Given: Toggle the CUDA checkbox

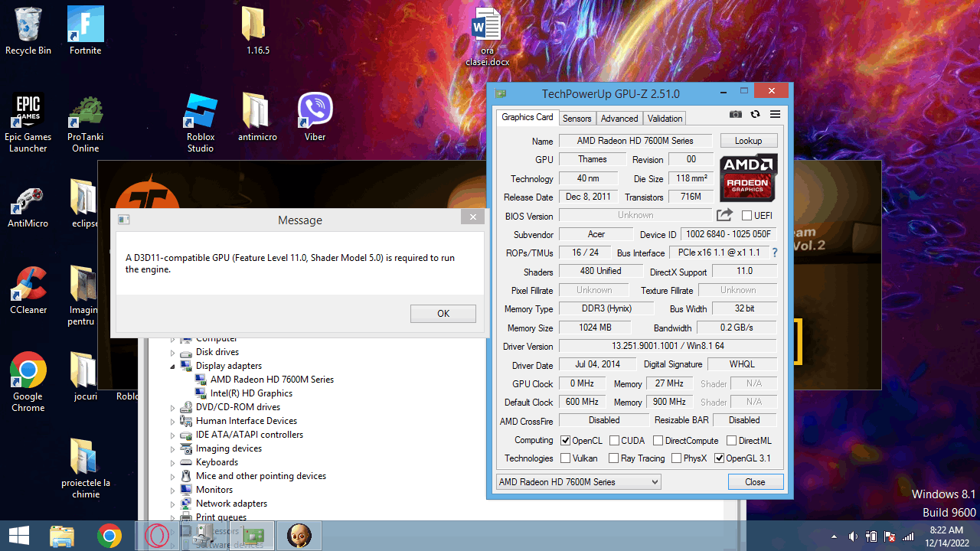Looking at the screenshot, I should pos(614,441).
